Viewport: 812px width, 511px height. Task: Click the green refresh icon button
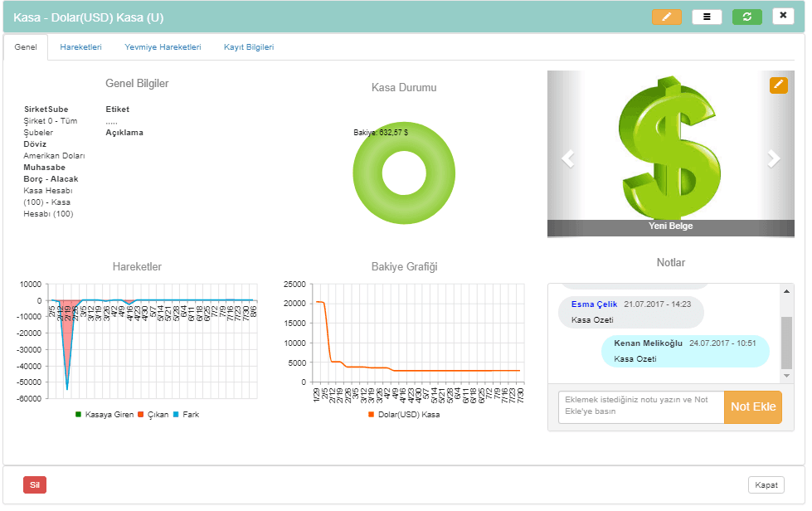tap(746, 17)
